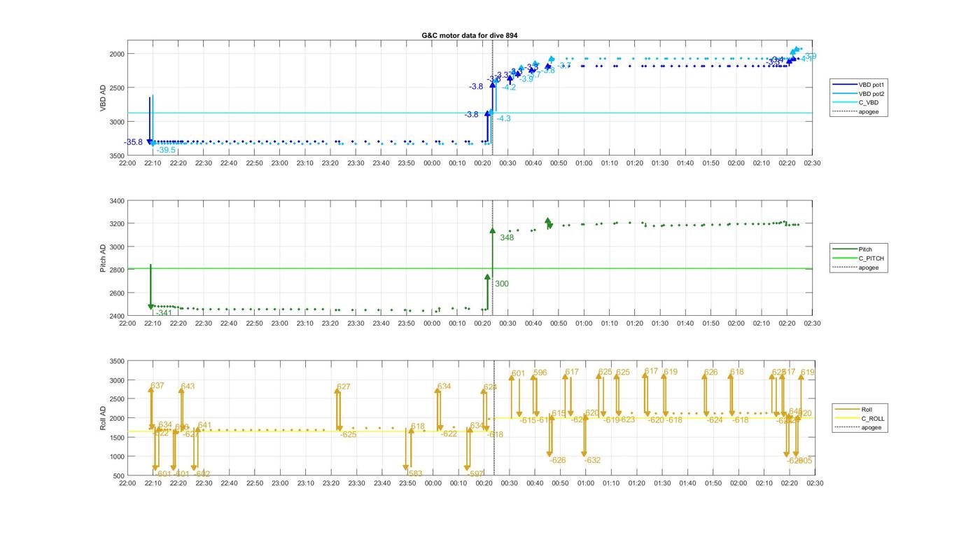Click the '2600' y-axis tick on the Pitch plot

(117, 293)
